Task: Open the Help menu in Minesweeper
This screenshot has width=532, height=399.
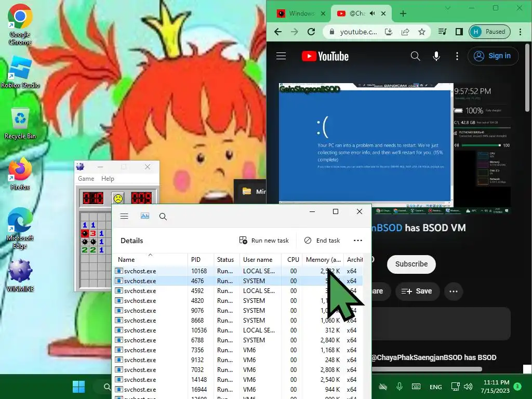Action: click(108, 179)
